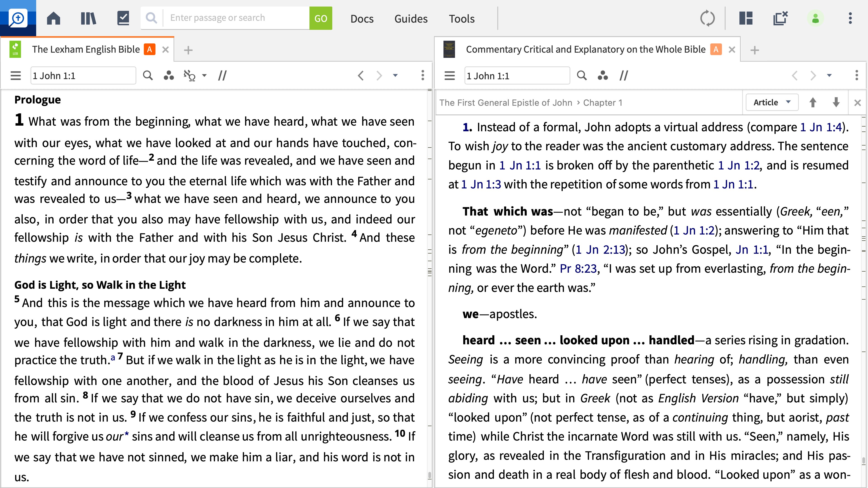This screenshot has width=868, height=488.
Task: Open the Logos app logo button
Action: 18,18
